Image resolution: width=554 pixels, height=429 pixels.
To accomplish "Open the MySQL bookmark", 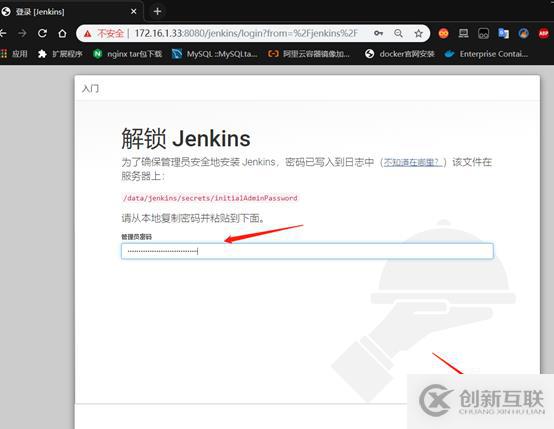I will point(215,54).
